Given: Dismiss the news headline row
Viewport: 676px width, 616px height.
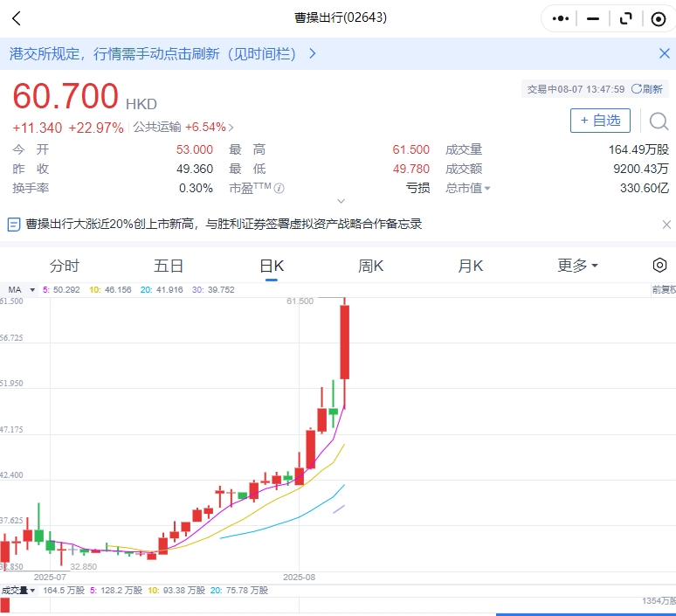Looking at the screenshot, I should (x=666, y=225).
